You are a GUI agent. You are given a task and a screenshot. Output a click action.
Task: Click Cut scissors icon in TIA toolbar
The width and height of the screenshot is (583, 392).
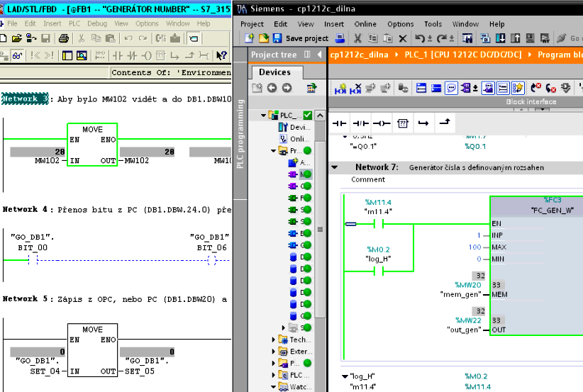pyautogui.click(x=357, y=38)
